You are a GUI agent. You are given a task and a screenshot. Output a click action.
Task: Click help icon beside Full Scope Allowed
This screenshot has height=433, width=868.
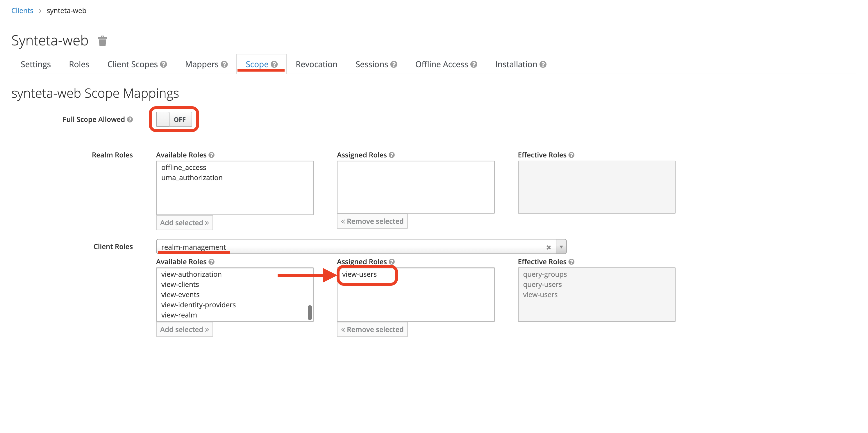[130, 119]
